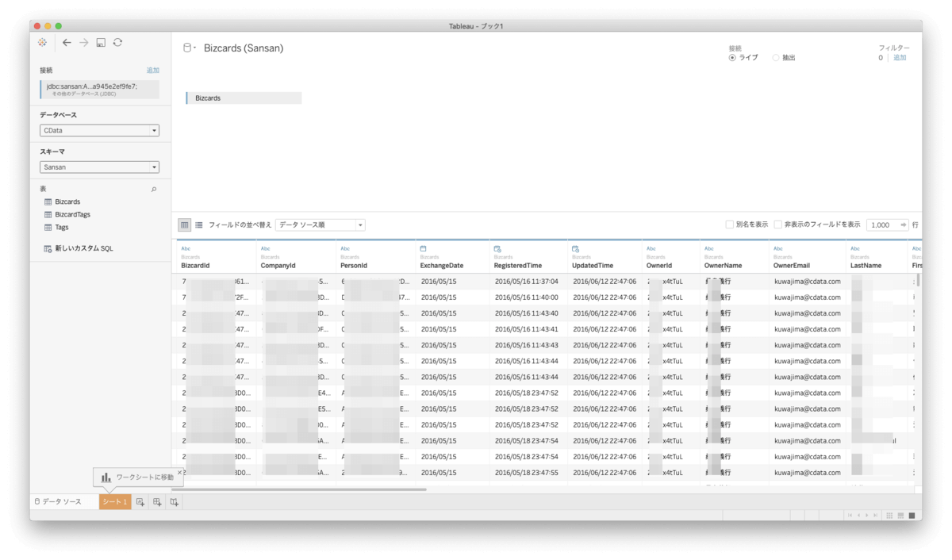Save the workbook with the disk icon
This screenshot has width=952, height=560.
click(x=101, y=43)
